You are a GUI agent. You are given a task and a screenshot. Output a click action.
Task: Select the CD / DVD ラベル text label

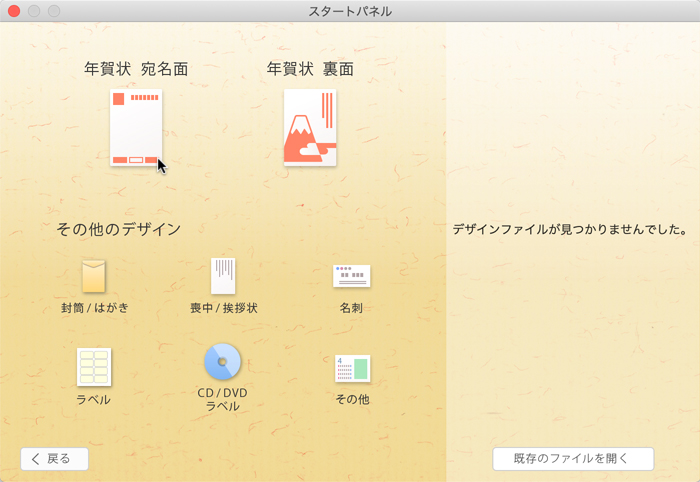(223, 400)
